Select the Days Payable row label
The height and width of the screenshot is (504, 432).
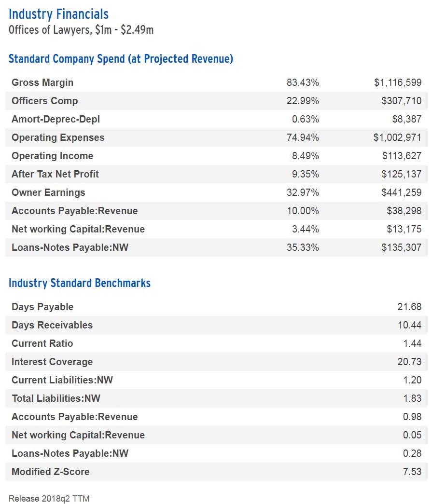point(42,307)
